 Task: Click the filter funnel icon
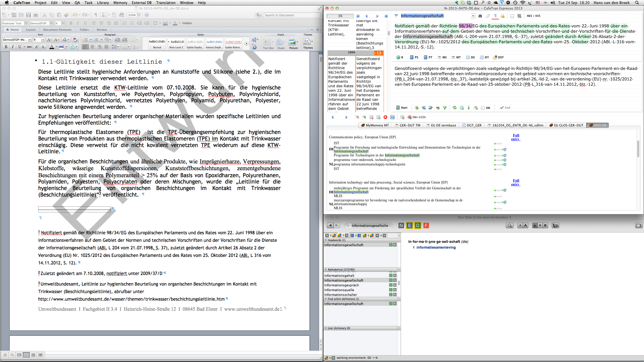click(x=396, y=16)
